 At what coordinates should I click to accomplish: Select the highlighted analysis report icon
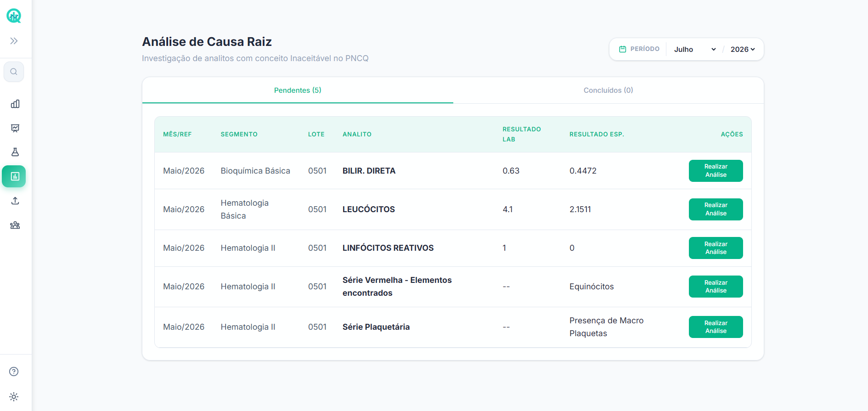[x=14, y=176]
